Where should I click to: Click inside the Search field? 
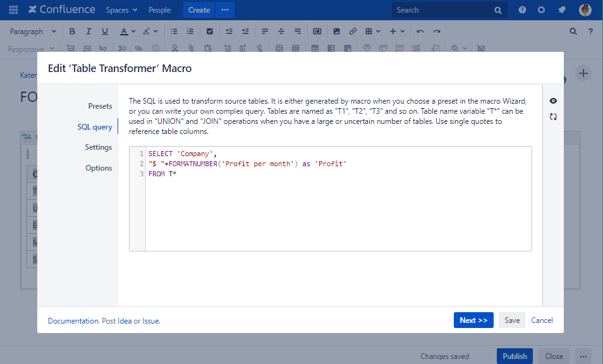pyautogui.click(x=449, y=9)
